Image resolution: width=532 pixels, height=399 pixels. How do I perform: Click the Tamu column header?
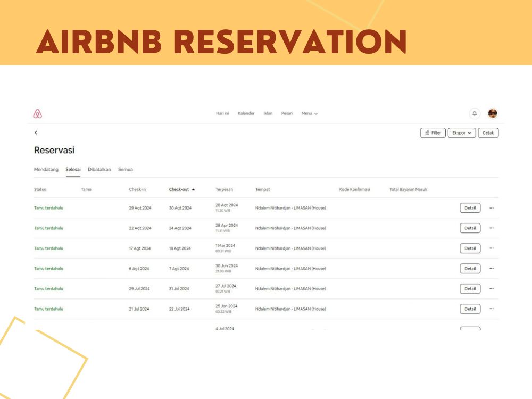coord(86,190)
